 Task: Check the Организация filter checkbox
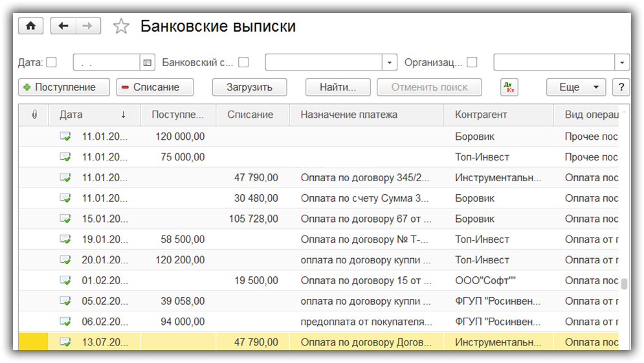click(x=472, y=63)
